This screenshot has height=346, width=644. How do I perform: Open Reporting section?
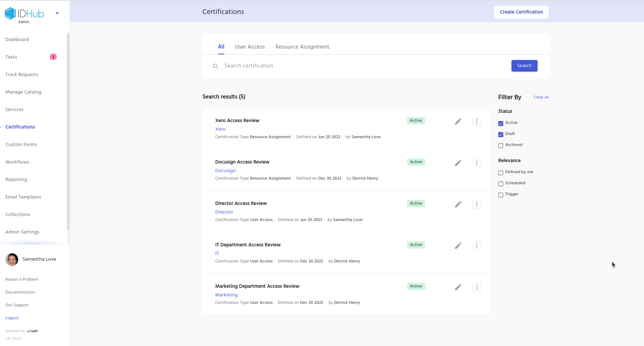[16, 180]
